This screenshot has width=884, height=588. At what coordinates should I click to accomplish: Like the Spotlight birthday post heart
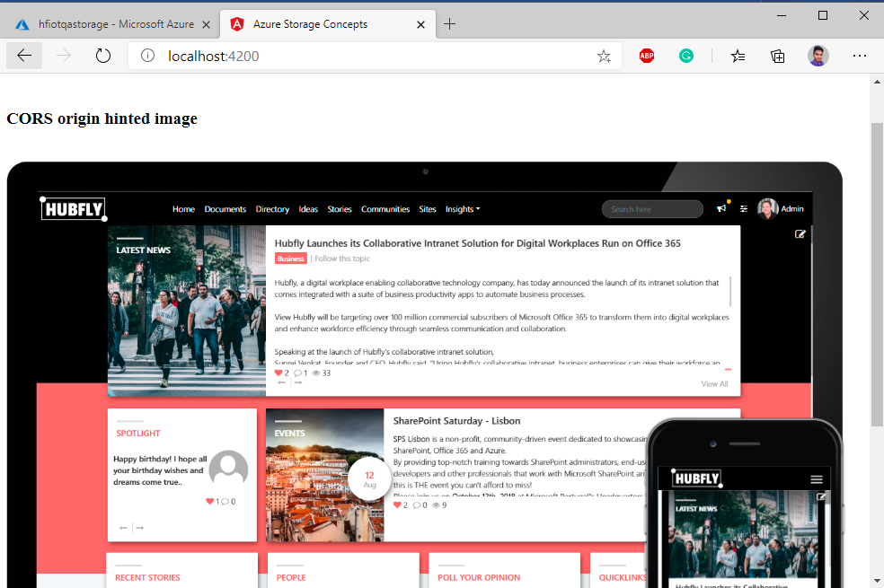209,501
